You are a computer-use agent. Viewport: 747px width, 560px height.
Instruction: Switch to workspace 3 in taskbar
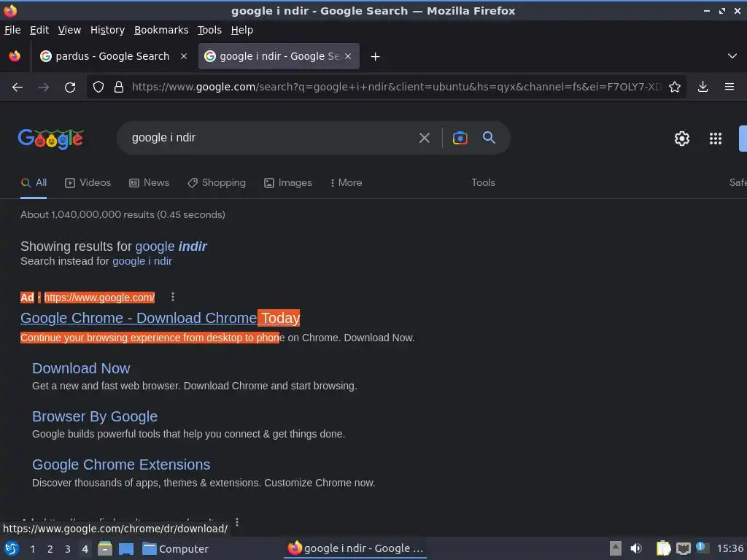[68, 549]
